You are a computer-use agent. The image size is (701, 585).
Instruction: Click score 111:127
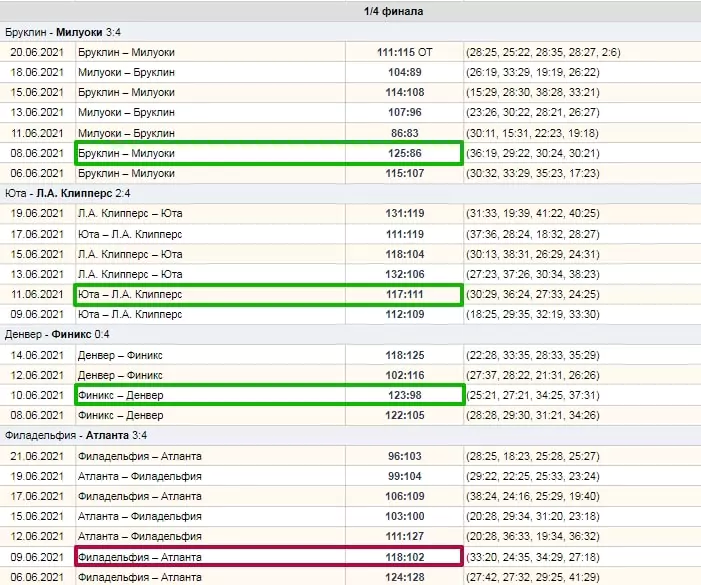point(405,537)
